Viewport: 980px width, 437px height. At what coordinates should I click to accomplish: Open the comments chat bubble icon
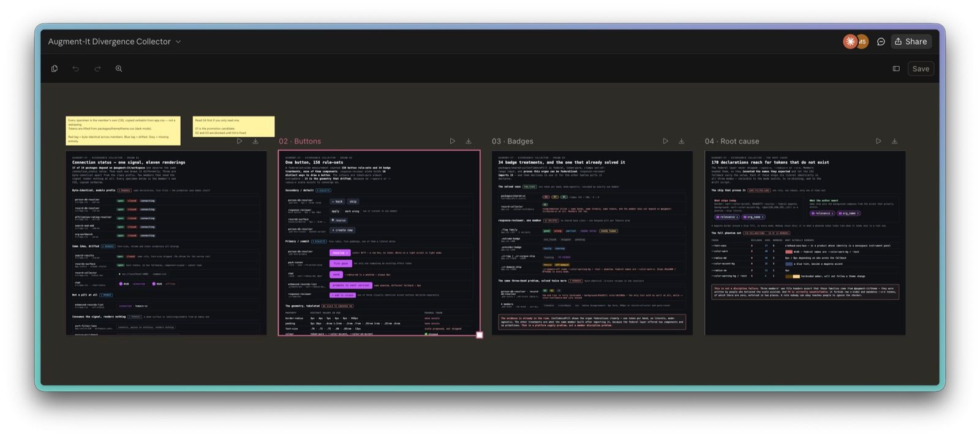pos(881,42)
